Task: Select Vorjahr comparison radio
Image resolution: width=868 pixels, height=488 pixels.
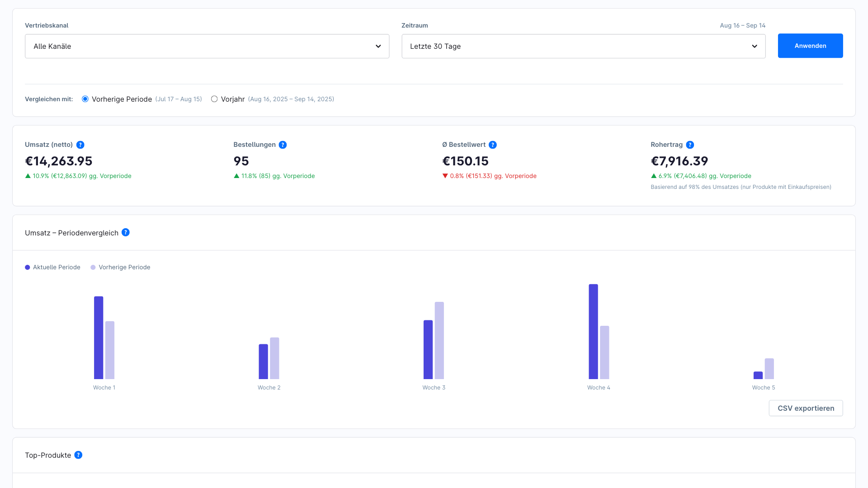Action: (214, 99)
